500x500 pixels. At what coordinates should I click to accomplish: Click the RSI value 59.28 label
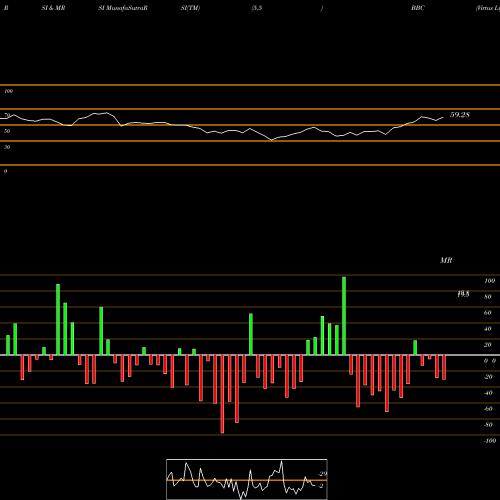(460, 115)
